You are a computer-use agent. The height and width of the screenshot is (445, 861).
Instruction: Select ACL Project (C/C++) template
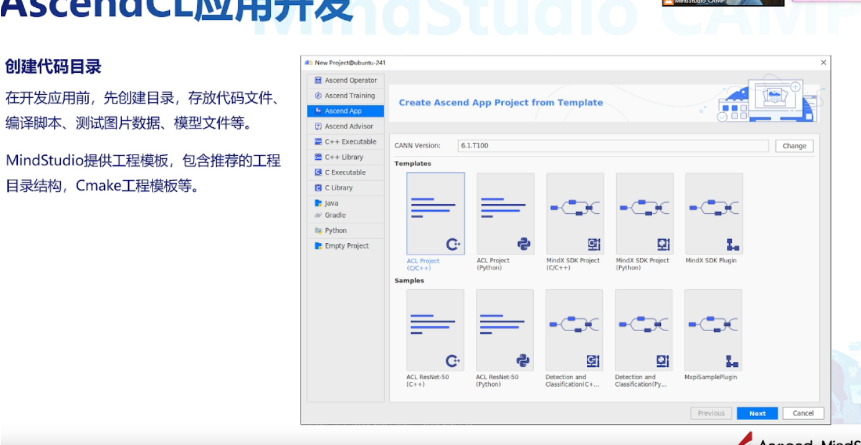(435, 214)
